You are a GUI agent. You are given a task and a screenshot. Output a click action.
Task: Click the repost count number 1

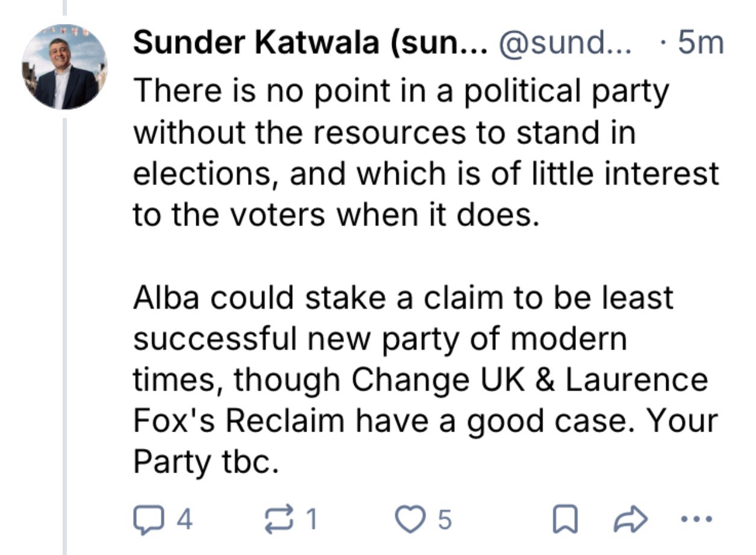click(x=311, y=520)
